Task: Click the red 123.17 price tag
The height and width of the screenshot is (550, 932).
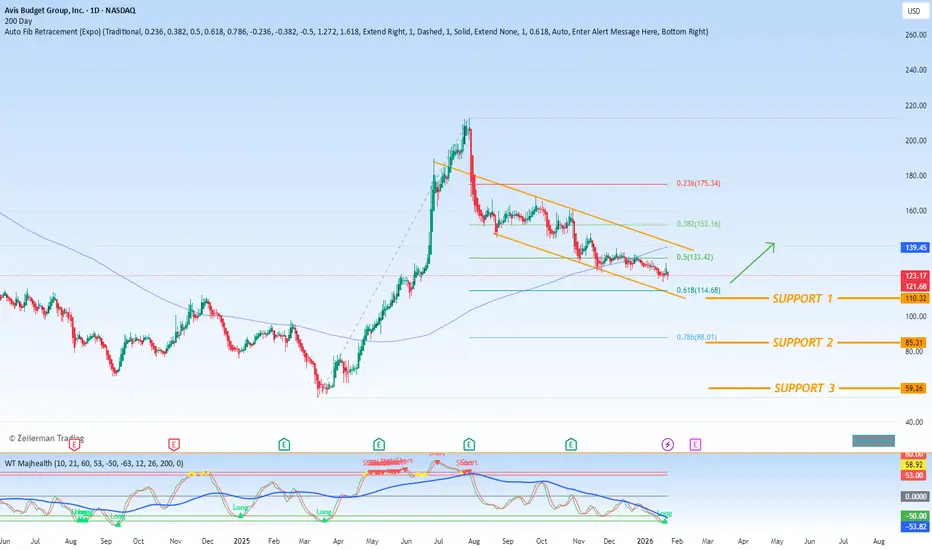Action: pos(915,276)
